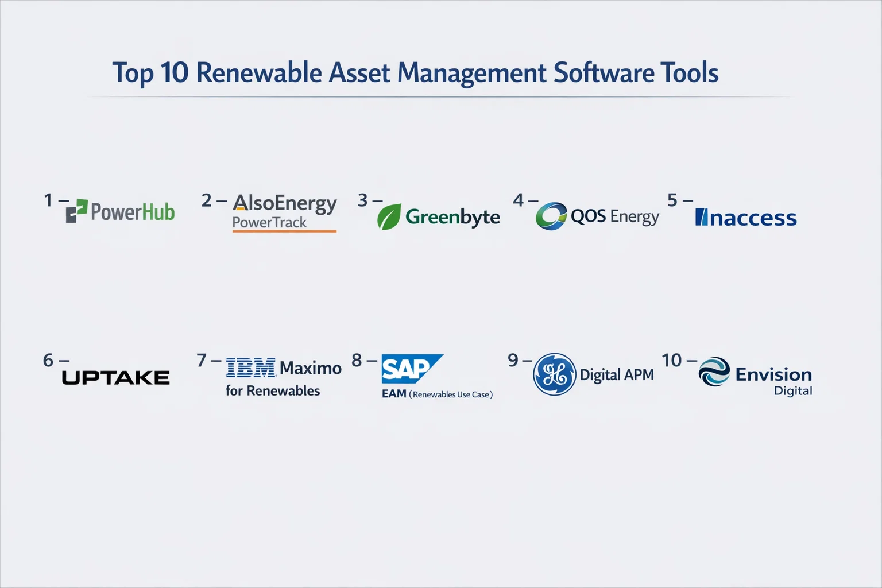Image resolution: width=882 pixels, height=588 pixels.
Task: Click the blue Inaccess logo
Action: click(745, 218)
